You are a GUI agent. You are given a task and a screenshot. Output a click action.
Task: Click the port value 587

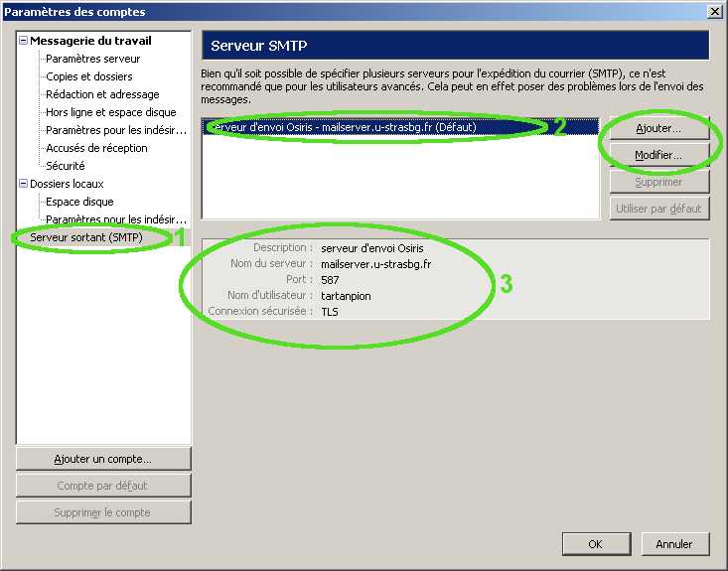(x=330, y=280)
